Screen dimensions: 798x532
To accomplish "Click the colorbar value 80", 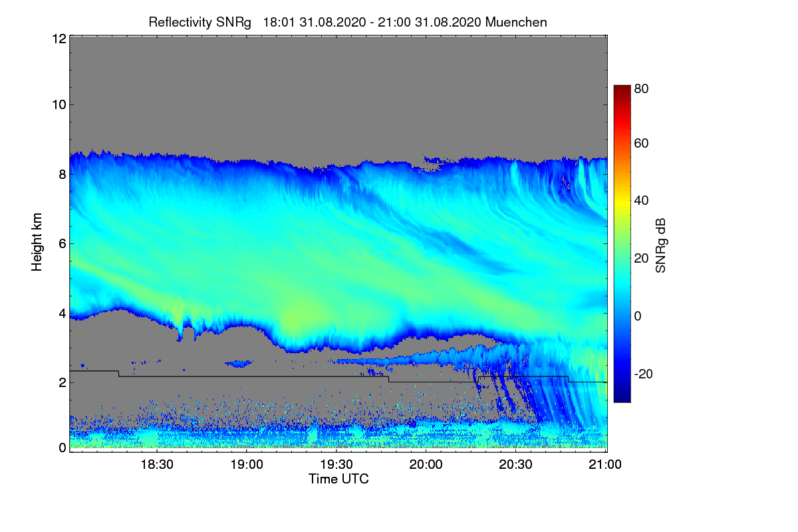I will click(641, 88).
